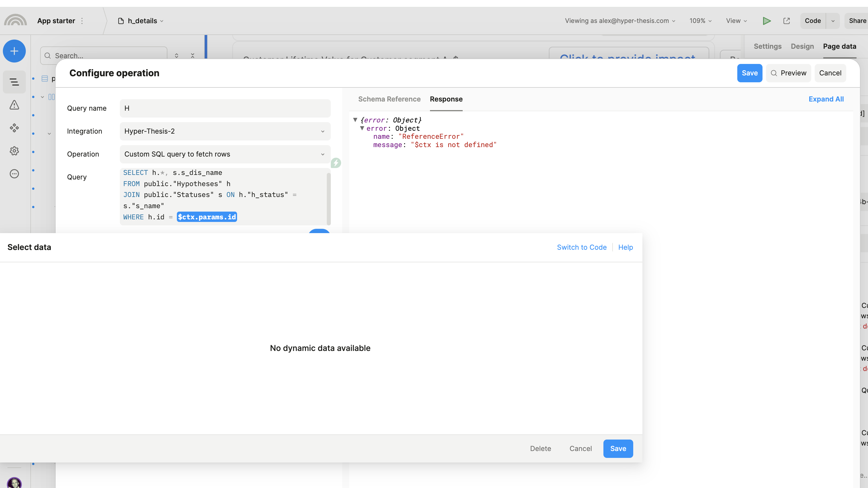868x488 pixels.
Task: Open the components diamond icon in sidebar
Action: click(14, 128)
